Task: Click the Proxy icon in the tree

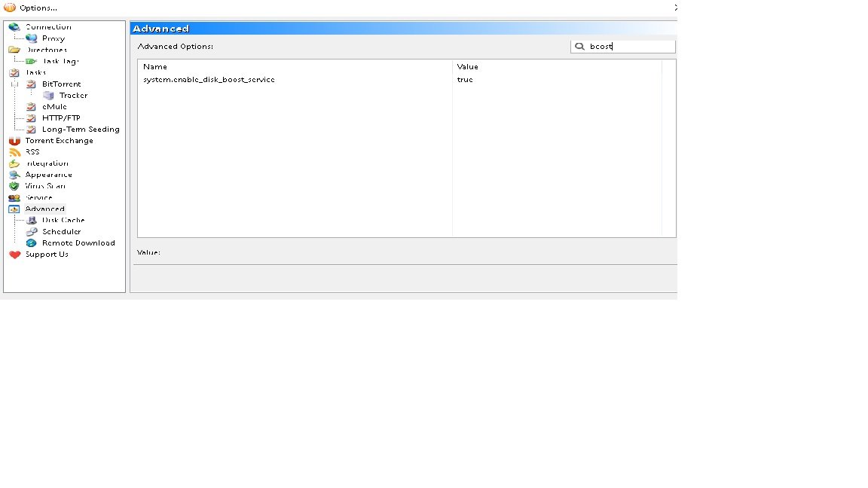Action: pos(31,38)
